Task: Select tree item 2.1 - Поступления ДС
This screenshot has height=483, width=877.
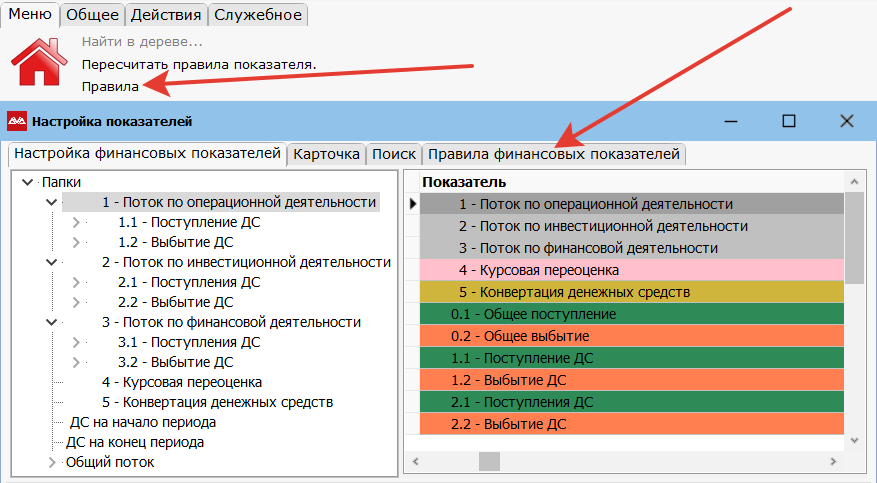Action: click(x=189, y=282)
